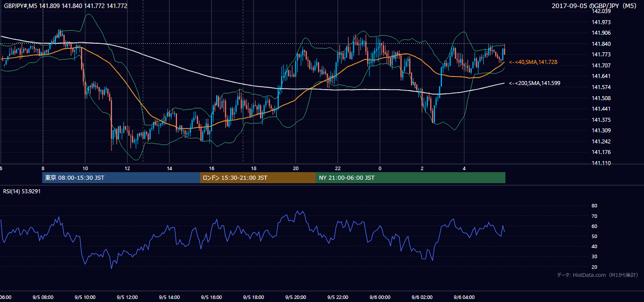
Task: Click the 141.508 price axis label
Action: tap(601, 98)
